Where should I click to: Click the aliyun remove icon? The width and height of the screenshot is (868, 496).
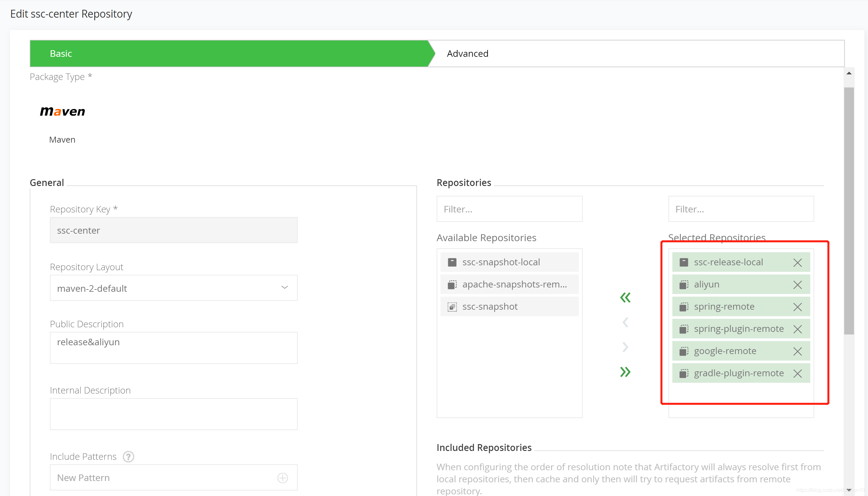pos(798,284)
